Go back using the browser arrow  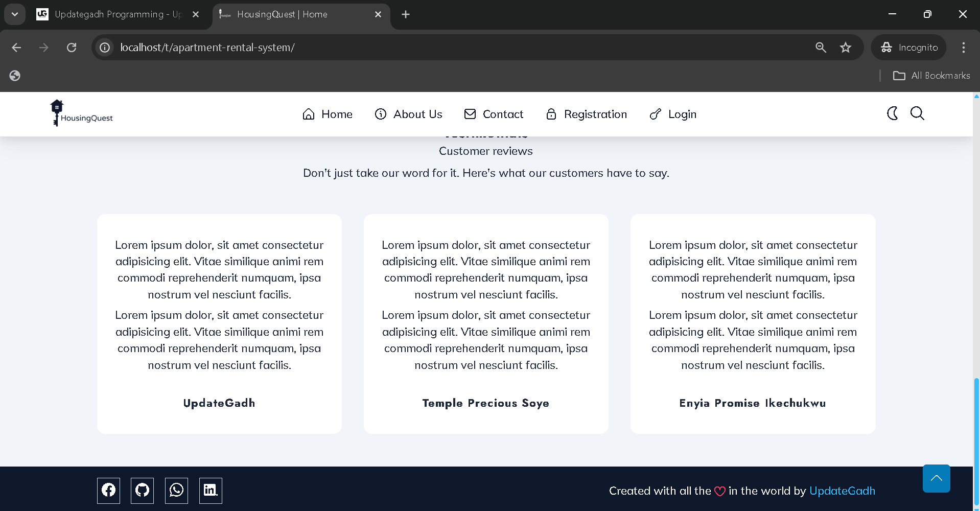click(16, 47)
